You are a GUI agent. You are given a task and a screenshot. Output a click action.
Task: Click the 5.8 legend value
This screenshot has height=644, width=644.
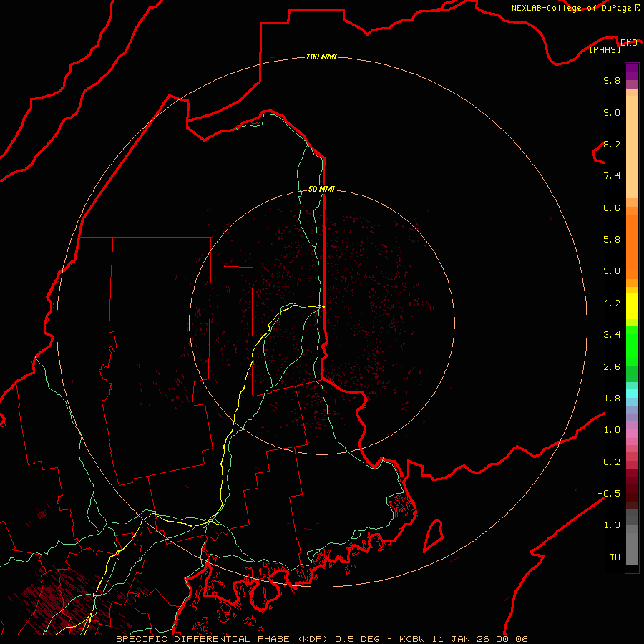click(612, 239)
